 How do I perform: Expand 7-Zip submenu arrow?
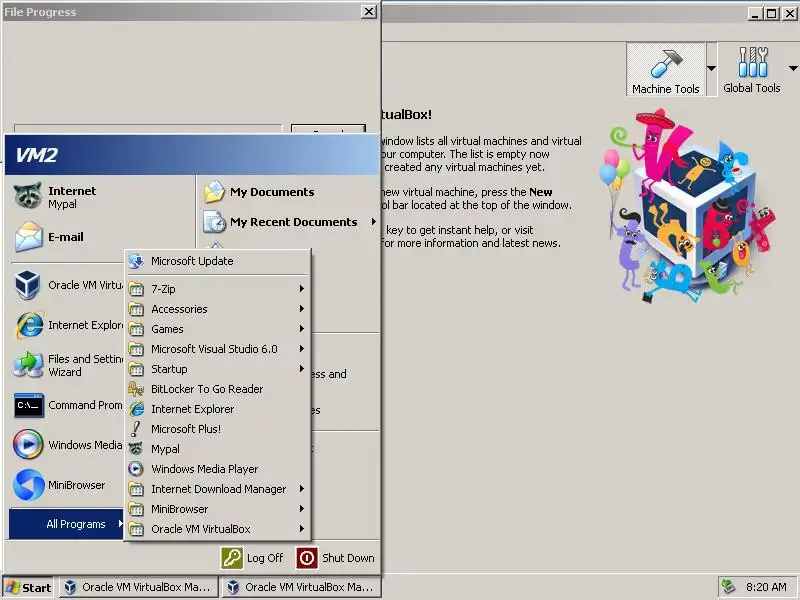click(302, 289)
